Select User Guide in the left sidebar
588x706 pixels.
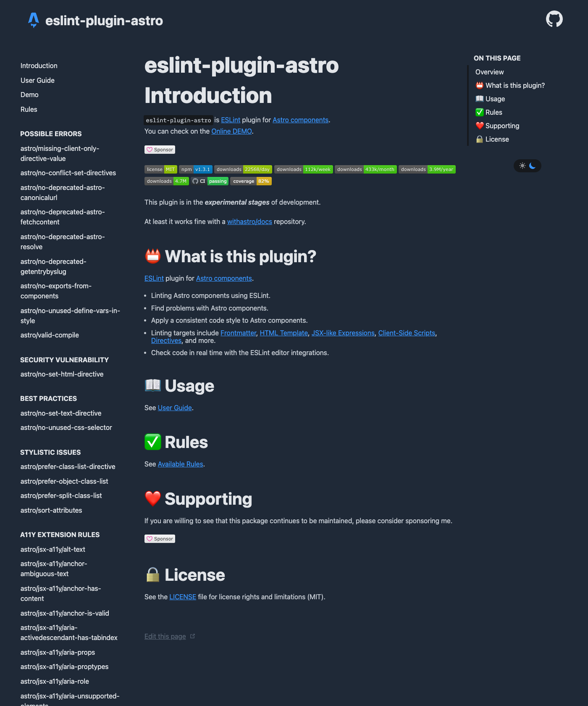(37, 80)
